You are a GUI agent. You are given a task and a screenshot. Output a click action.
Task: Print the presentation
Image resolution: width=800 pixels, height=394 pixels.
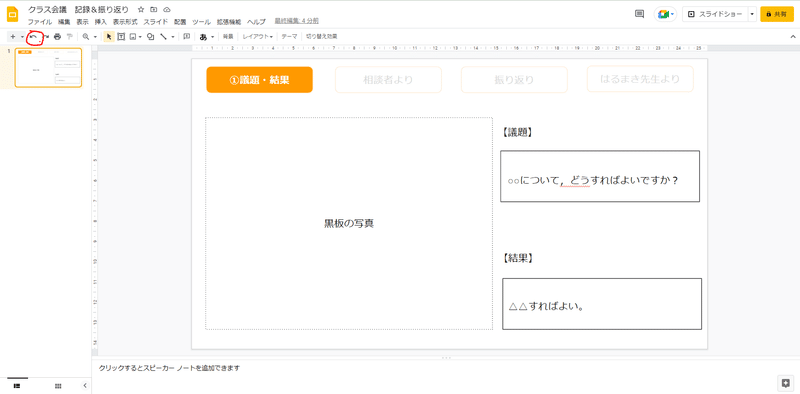click(x=58, y=37)
